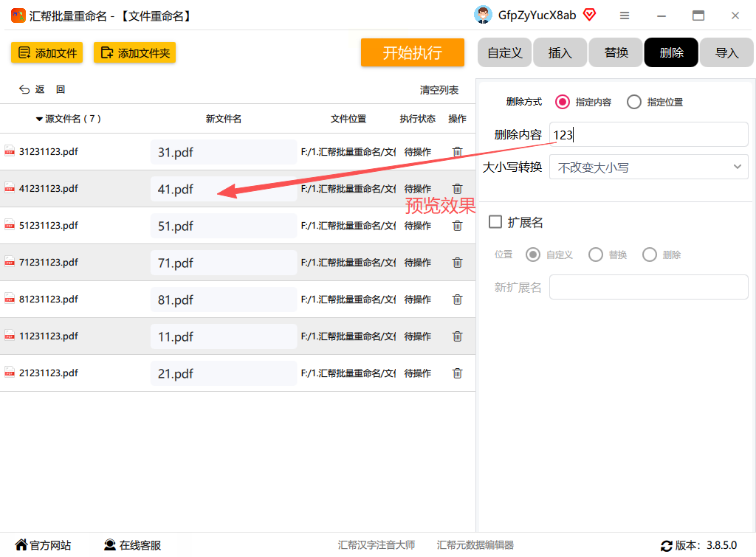Open the hamburger menu icon in title bar

point(625,16)
